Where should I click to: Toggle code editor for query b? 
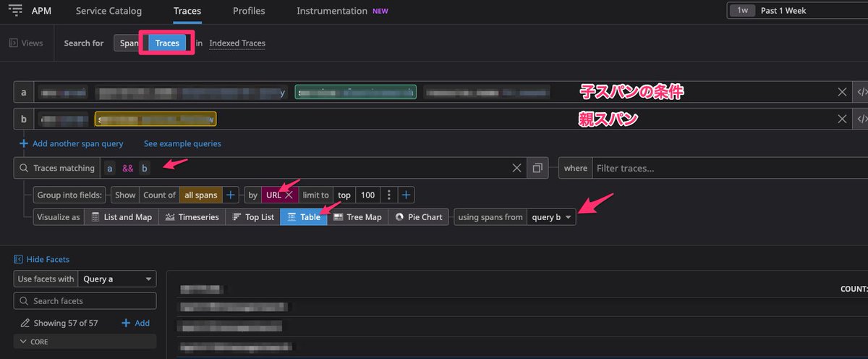[x=861, y=119]
